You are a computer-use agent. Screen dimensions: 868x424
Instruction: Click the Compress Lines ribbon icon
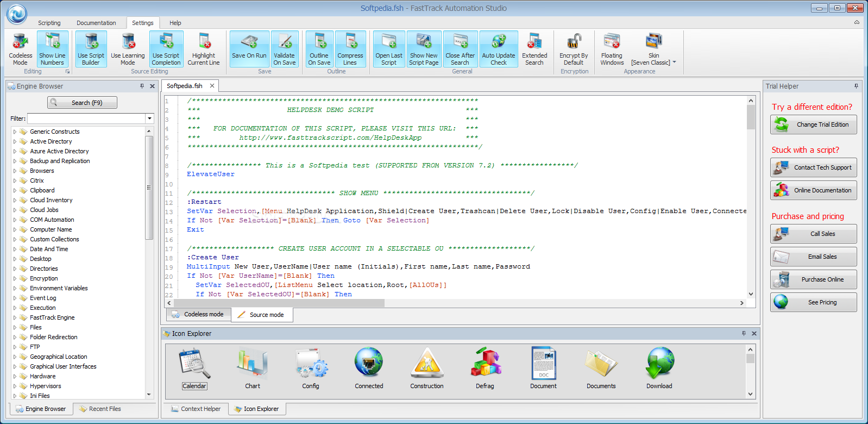point(350,41)
